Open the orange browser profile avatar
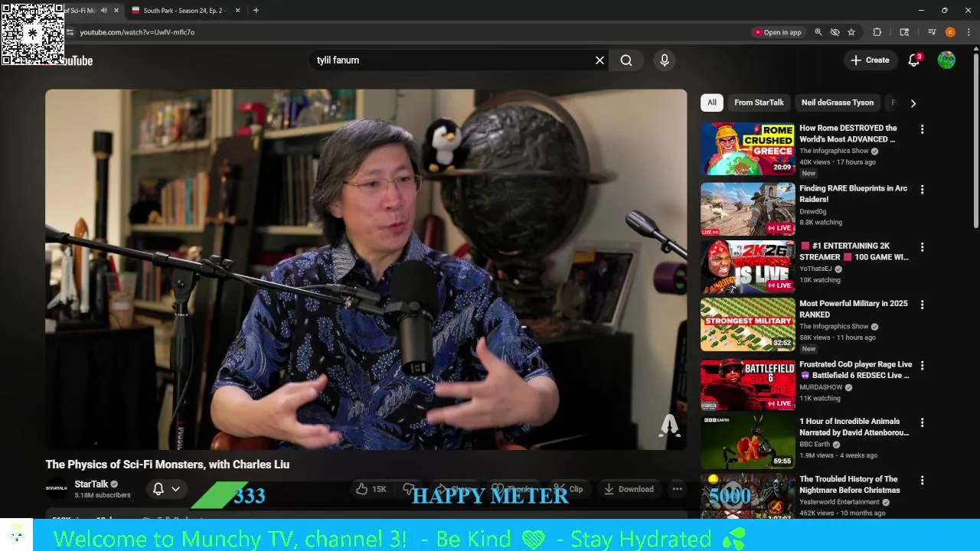Viewport: 980px width, 551px height. [x=950, y=32]
